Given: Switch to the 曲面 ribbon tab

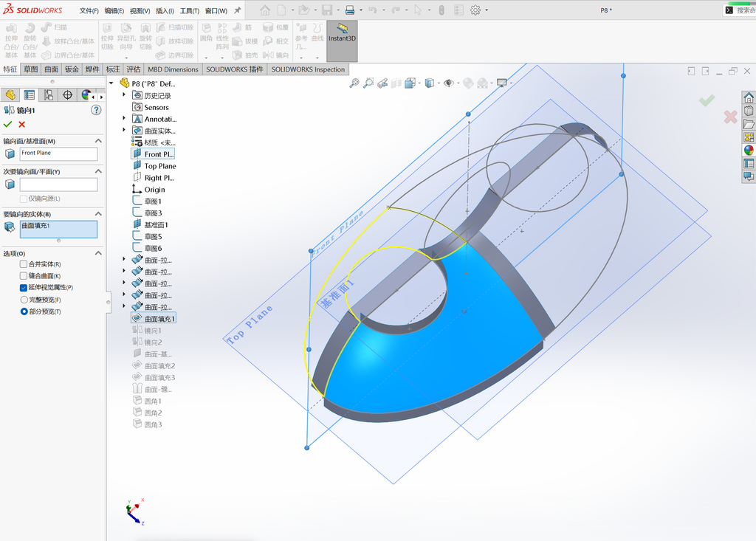Looking at the screenshot, I should point(51,69).
